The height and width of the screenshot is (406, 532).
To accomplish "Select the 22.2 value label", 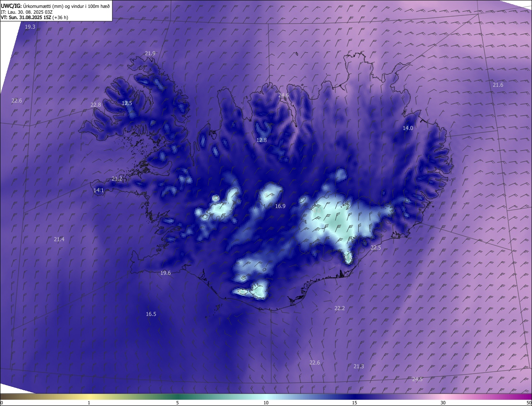I will (x=340, y=308).
